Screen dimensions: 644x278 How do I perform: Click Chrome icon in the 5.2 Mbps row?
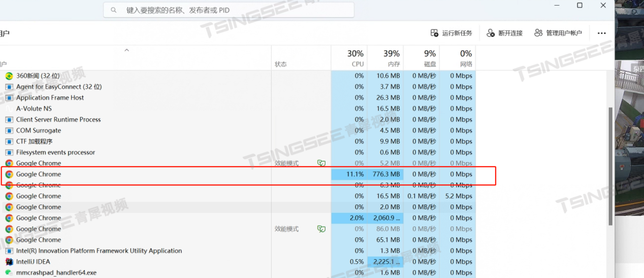9,196
